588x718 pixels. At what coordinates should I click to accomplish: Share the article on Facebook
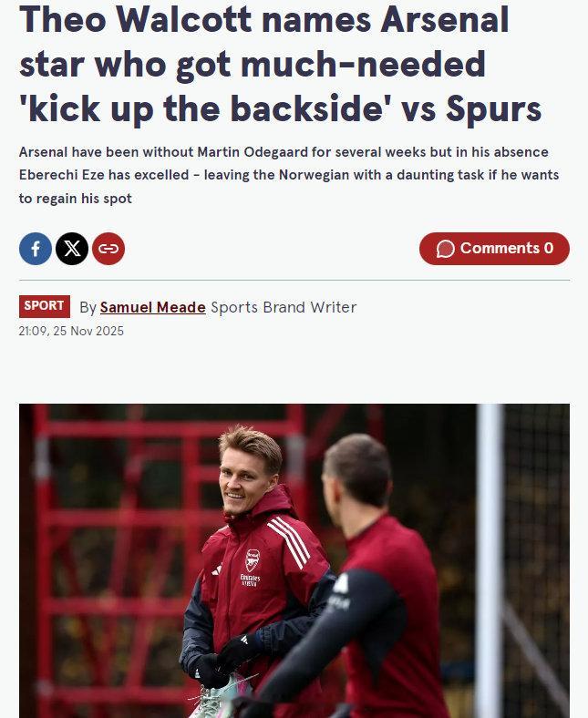point(36,249)
